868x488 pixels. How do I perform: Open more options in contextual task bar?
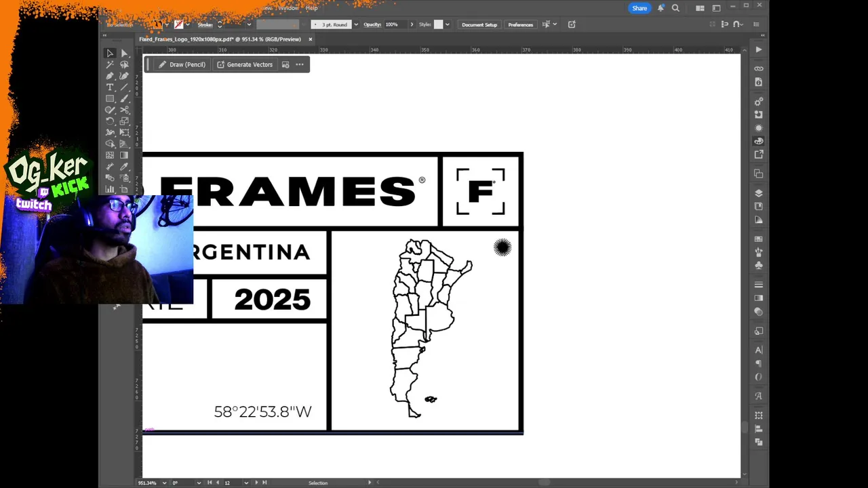coord(300,64)
